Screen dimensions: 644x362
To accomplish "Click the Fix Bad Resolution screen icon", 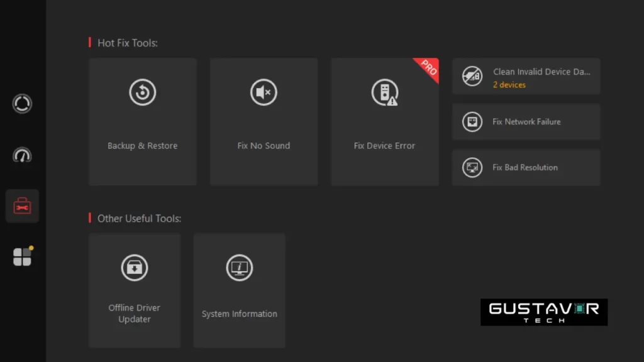I will point(472,167).
